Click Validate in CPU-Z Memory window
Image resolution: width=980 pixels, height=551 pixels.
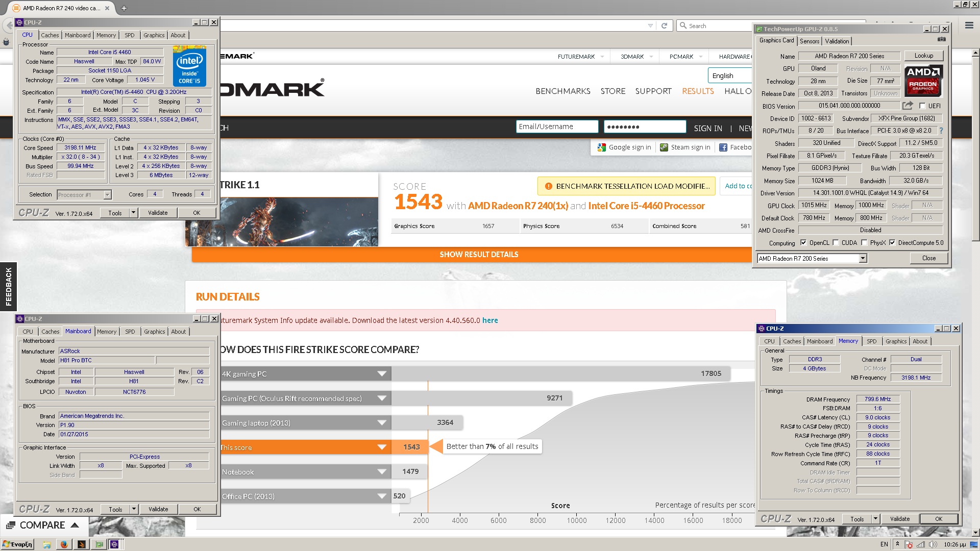900,519
